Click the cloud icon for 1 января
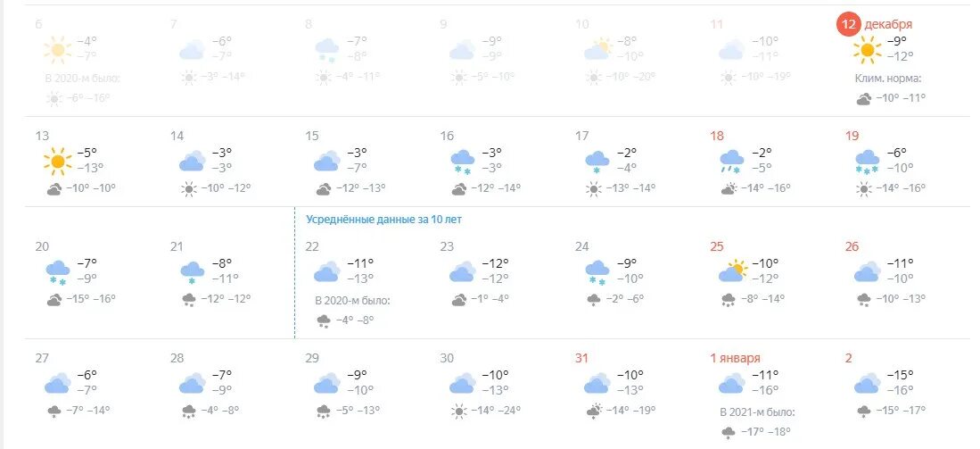The height and width of the screenshot is (449, 980). click(x=732, y=383)
